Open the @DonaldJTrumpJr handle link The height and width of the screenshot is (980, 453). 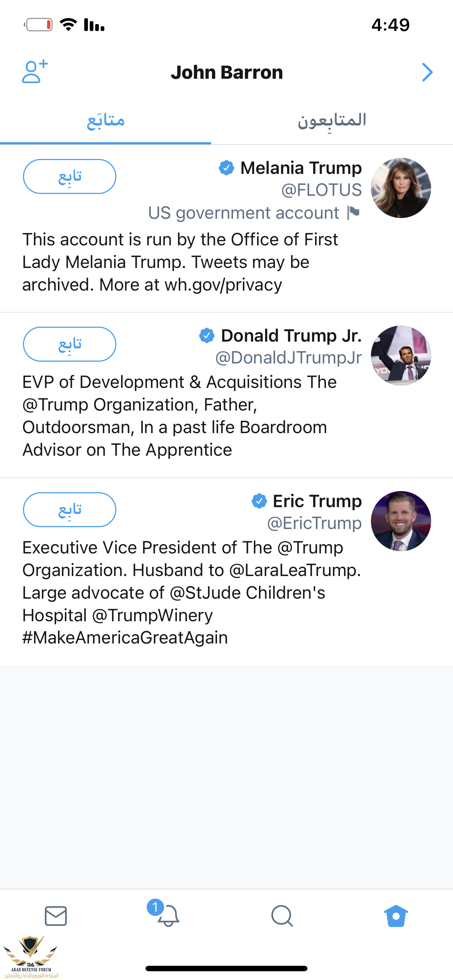tap(289, 358)
